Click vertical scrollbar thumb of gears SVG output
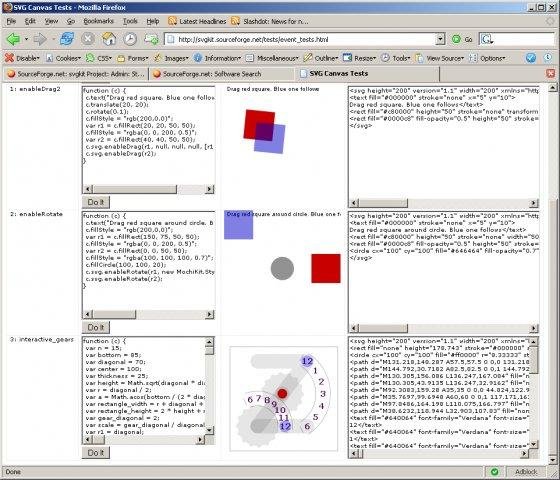 [x=533, y=359]
